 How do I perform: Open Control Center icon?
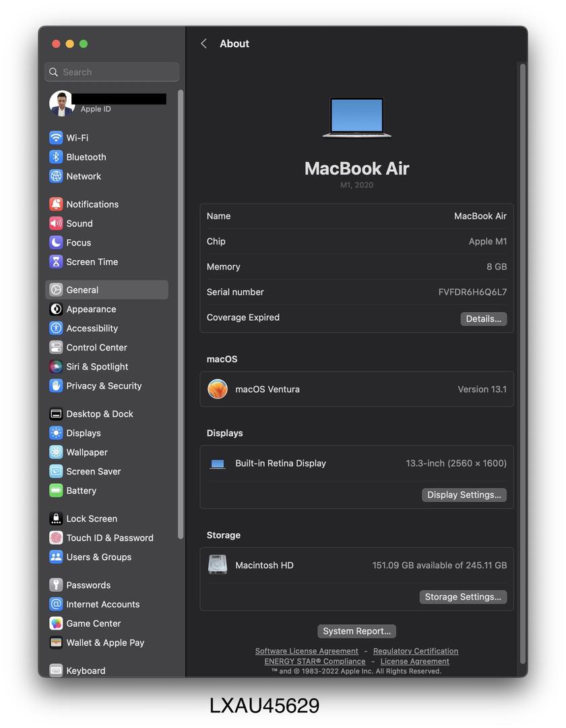tap(56, 347)
